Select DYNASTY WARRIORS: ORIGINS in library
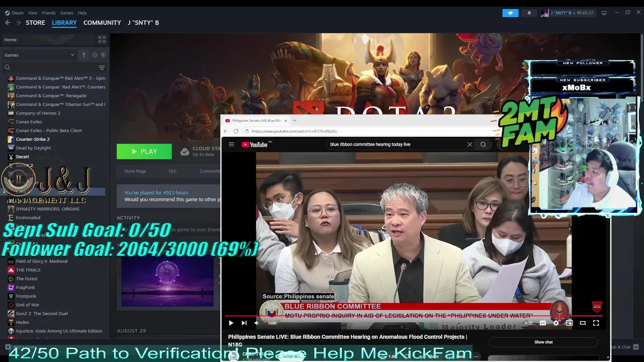Image resolution: width=644 pixels, height=362 pixels. coord(47,209)
